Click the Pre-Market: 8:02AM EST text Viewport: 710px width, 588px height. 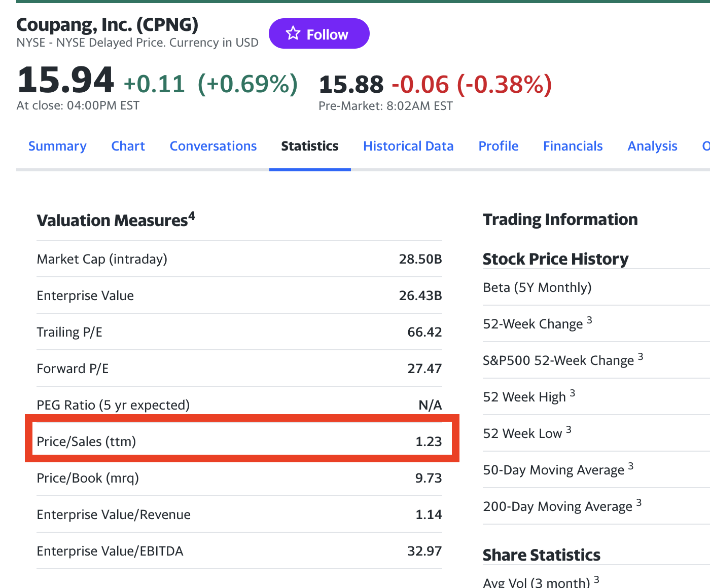point(385,106)
